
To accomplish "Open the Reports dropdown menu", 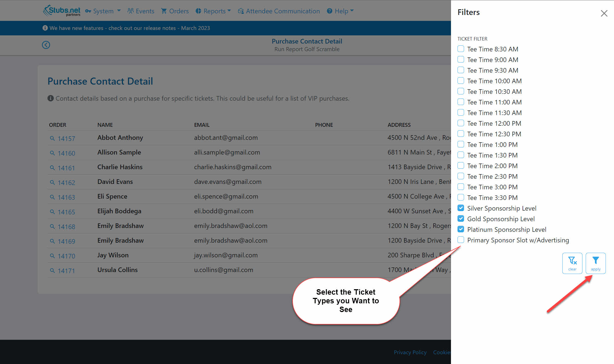I will click(213, 11).
